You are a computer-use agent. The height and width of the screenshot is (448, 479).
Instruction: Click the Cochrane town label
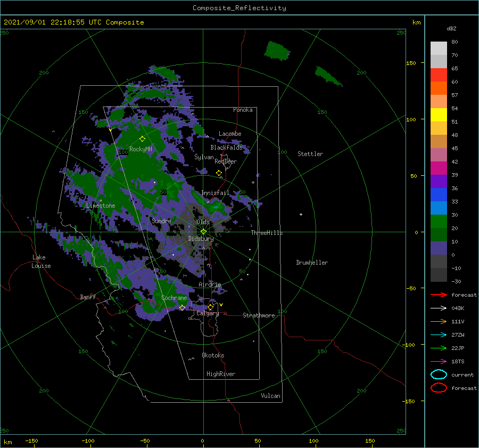(x=174, y=298)
